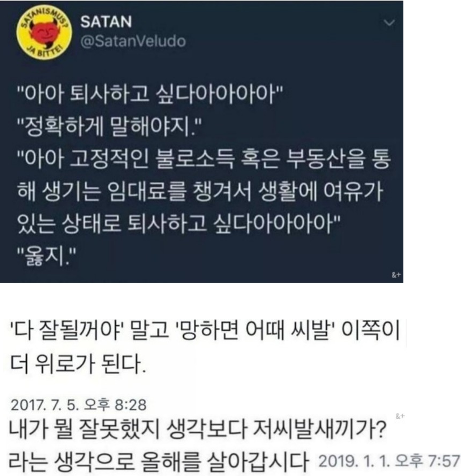Image resolution: width=461 pixels, height=476 pixels.
Task: Expand the tweet options chevron arrow
Action: coord(389,23)
